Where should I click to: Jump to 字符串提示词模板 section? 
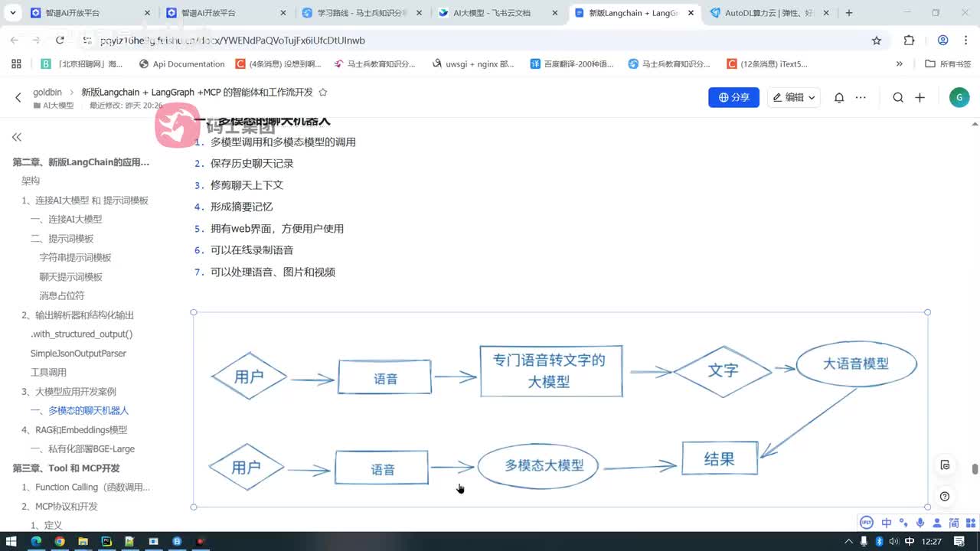(75, 258)
